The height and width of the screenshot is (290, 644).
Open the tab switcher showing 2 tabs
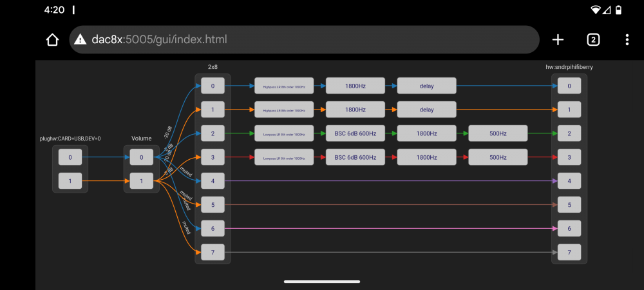coord(593,39)
